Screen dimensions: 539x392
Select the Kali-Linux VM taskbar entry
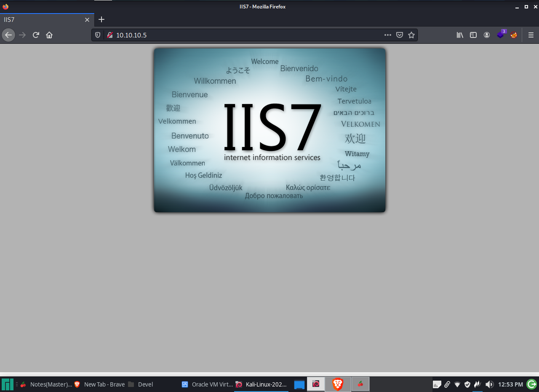coord(261,384)
